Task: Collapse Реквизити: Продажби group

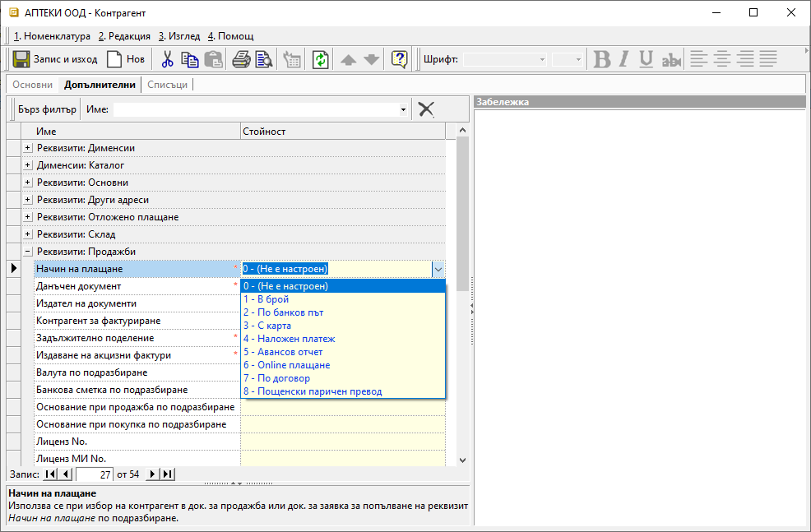Action: [27, 252]
